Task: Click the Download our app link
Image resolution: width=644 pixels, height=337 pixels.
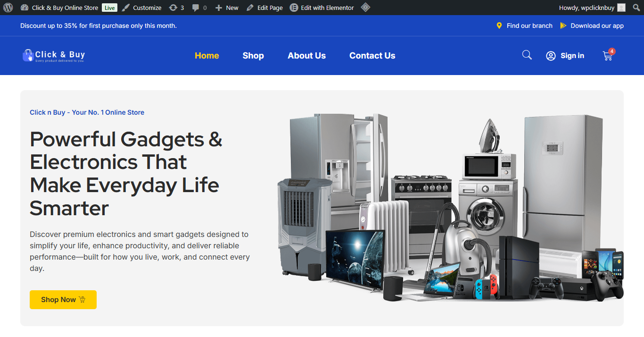Action: click(597, 25)
